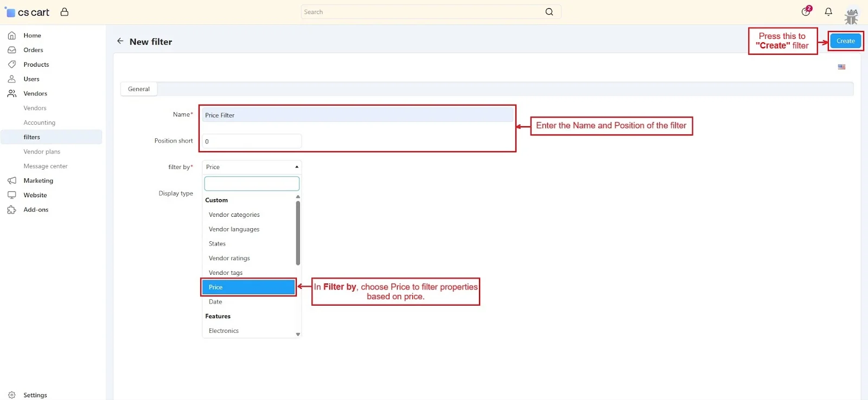Open filters in the Vendors submenu

(x=32, y=137)
